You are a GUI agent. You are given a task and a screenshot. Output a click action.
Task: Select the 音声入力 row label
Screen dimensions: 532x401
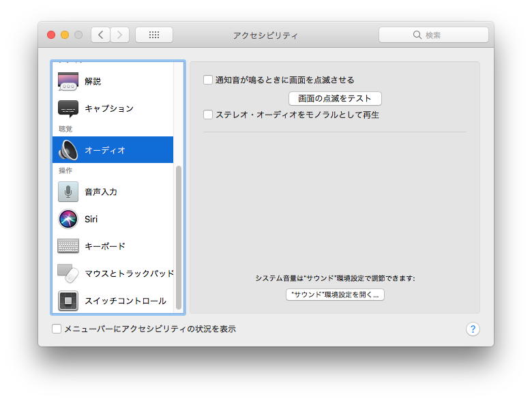[x=101, y=192]
